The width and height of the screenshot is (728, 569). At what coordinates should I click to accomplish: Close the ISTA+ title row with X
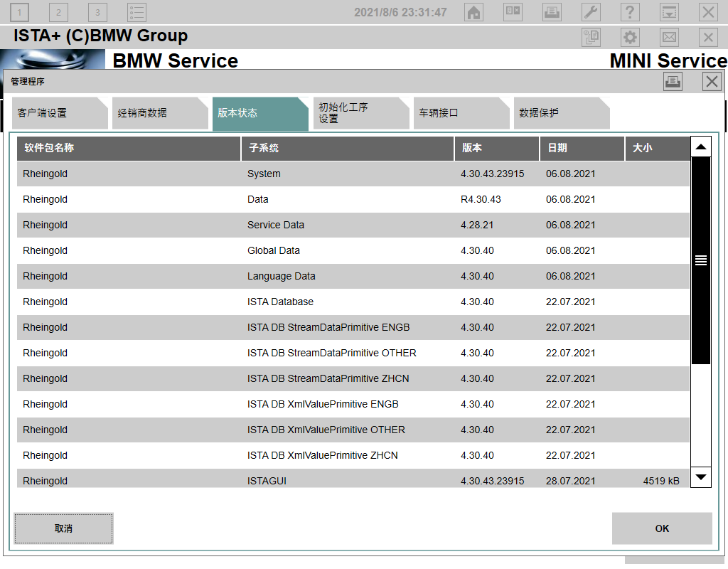(x=708, y=37)
